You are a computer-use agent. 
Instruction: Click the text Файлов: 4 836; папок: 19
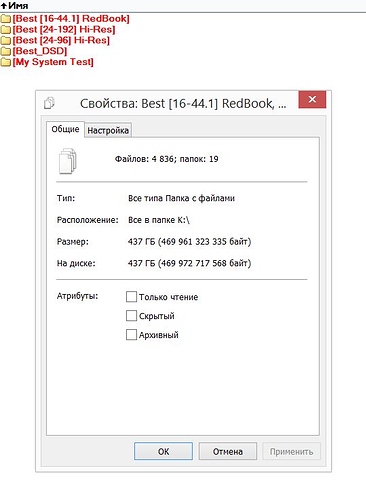tap(167, 159)
